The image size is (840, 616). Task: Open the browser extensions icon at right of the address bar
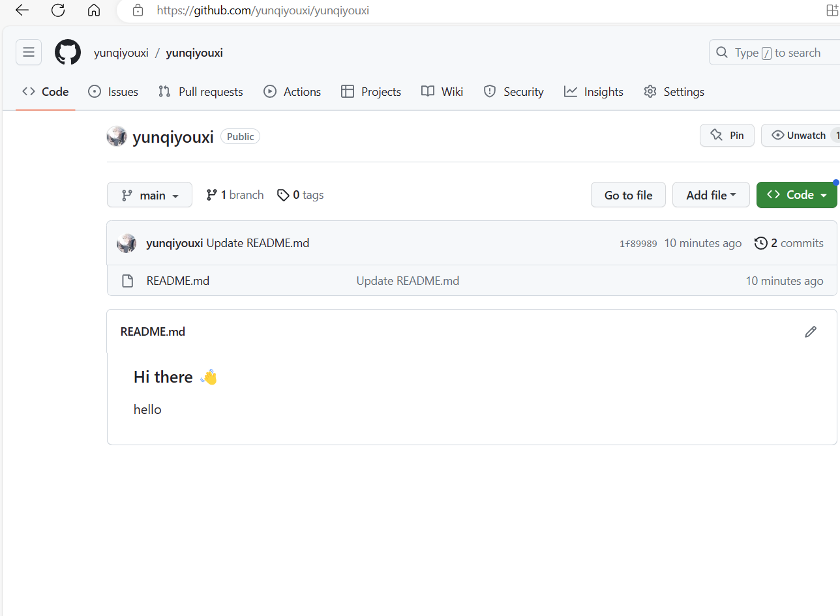(833, 10)
